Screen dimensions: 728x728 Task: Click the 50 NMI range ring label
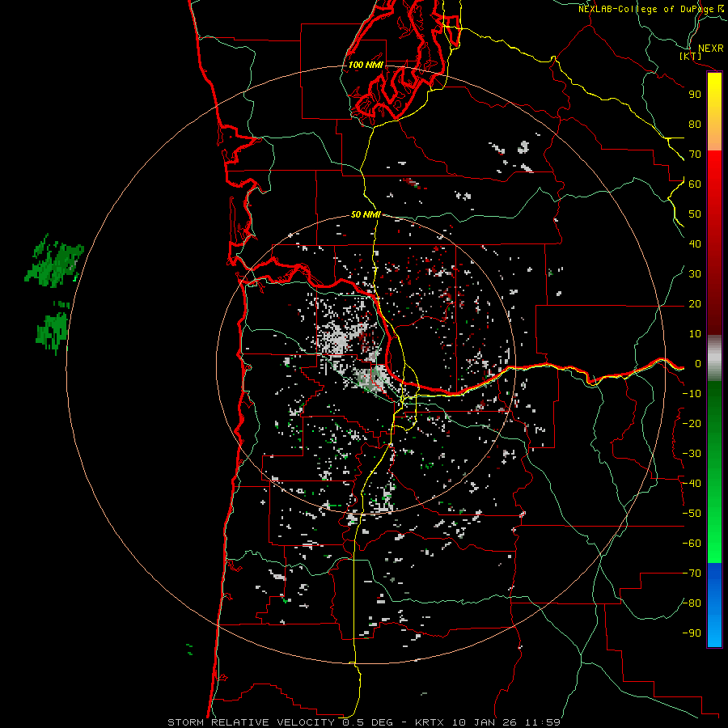point(366,214)
